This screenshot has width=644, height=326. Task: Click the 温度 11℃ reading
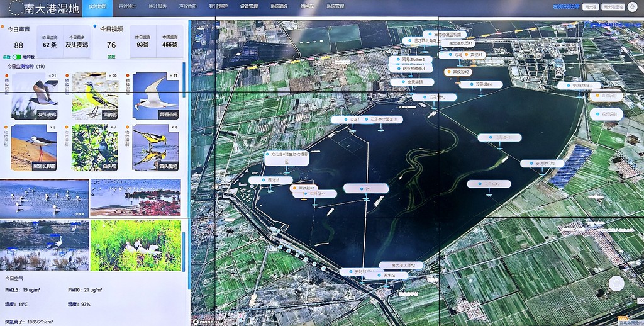pos(16,305)
